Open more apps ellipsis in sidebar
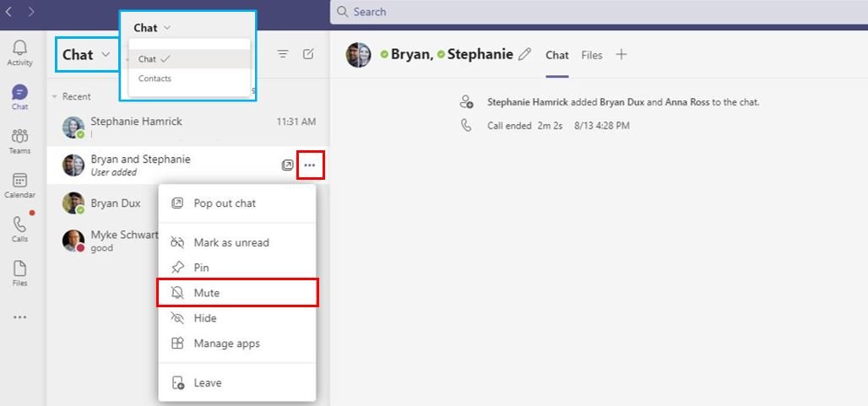This screenshot has width=868, height=406. pyautogui.click(x=20, y=317)
